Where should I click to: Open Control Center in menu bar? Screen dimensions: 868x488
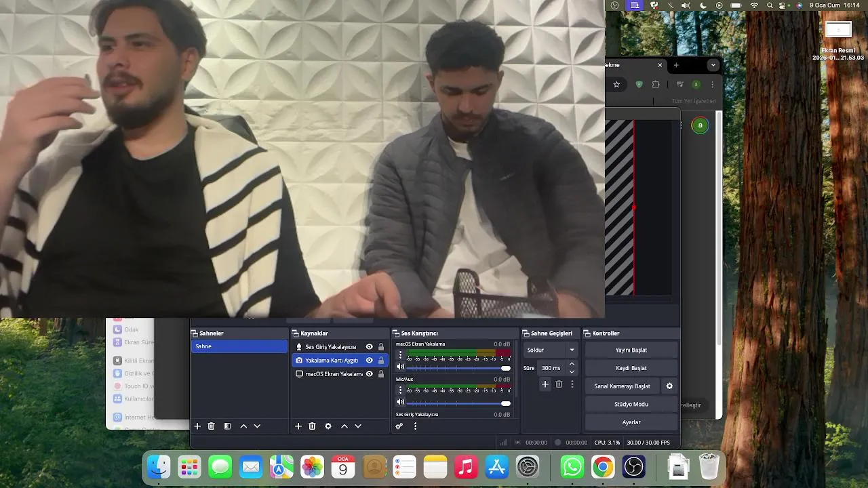coord(783,5)
